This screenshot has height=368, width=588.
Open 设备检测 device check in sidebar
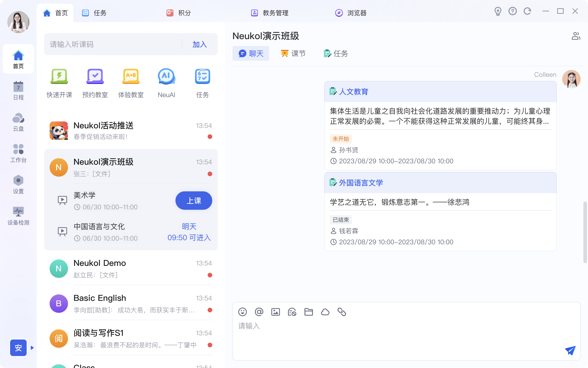coord(18,216)
